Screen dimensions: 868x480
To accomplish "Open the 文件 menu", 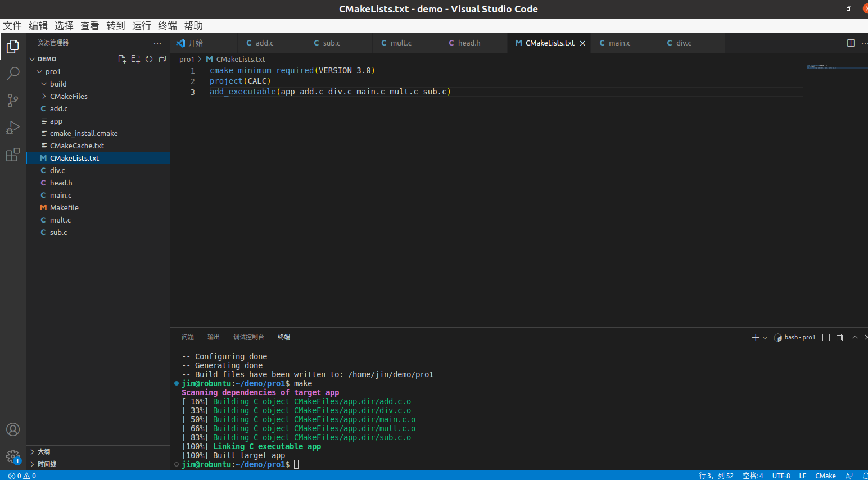I will coord(12,26).
